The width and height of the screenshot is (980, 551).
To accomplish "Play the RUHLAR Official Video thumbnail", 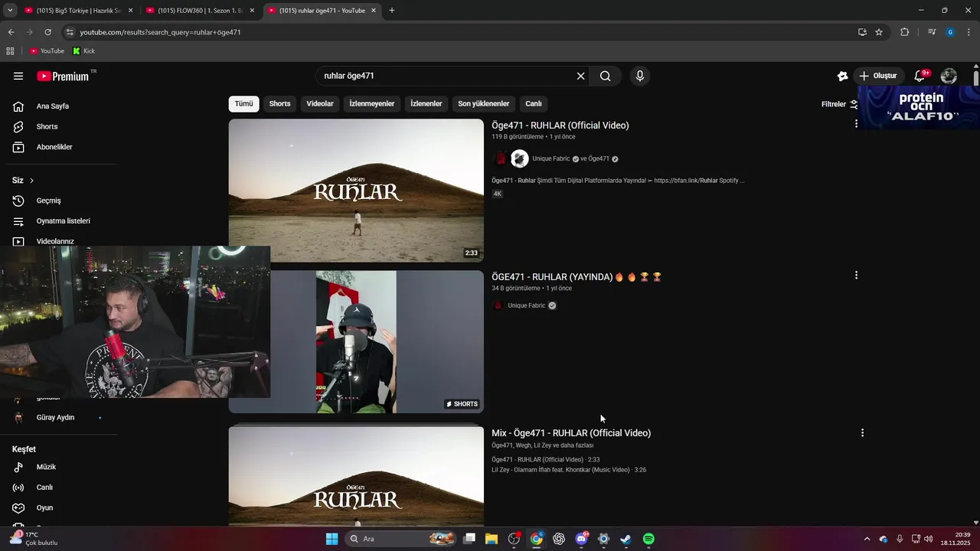I will [356, 190].
